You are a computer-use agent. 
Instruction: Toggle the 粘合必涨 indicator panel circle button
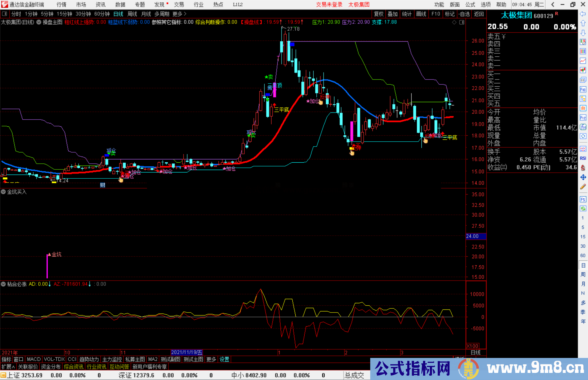click(3, 284)
